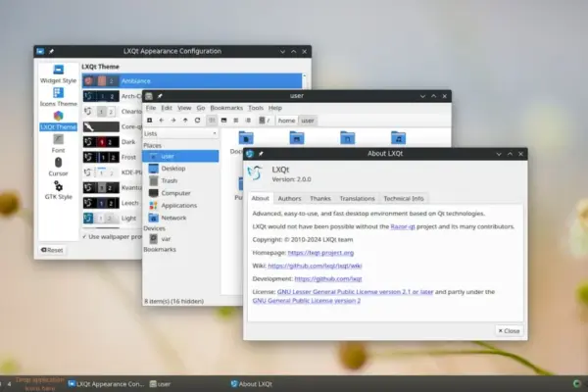Open the Development GitHub link
588x392 pixels.
pos(328,278)
